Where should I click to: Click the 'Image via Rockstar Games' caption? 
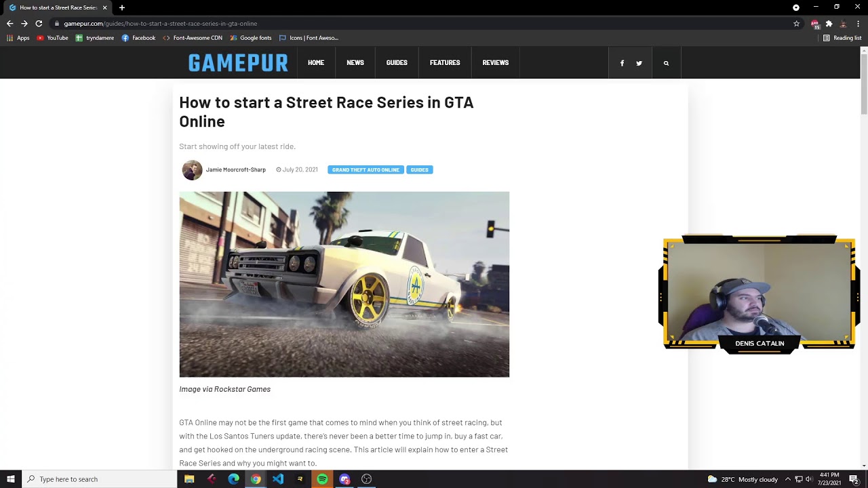pyautogui.click(x=224, y=389)
